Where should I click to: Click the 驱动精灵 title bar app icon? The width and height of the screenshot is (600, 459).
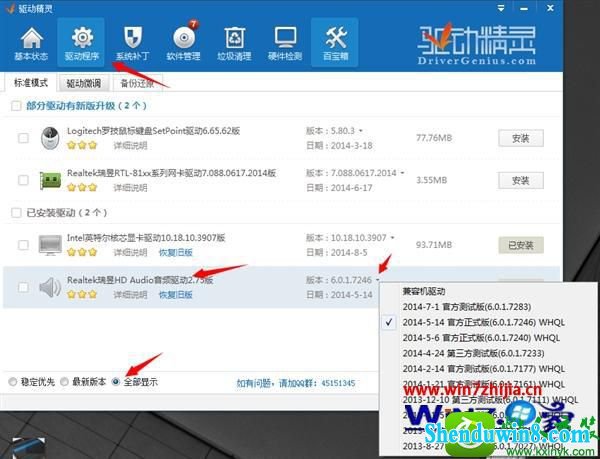click(10, 8)
